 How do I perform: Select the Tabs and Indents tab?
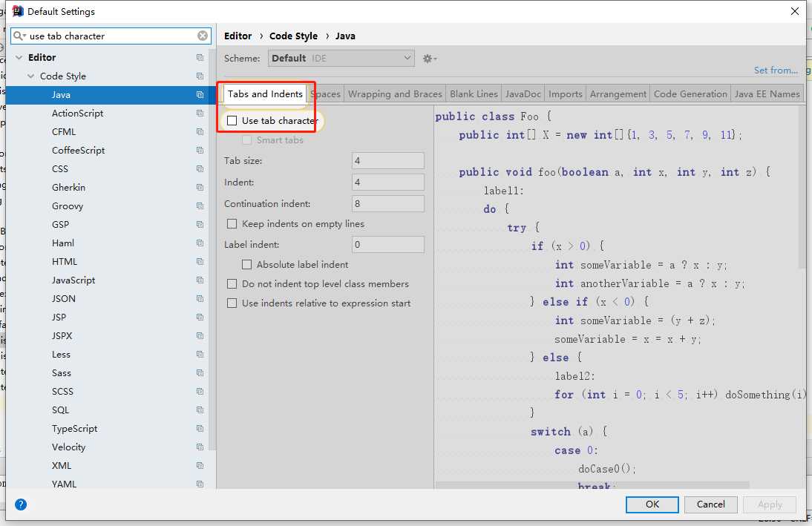pyautogui.click(x=265, y=94)
